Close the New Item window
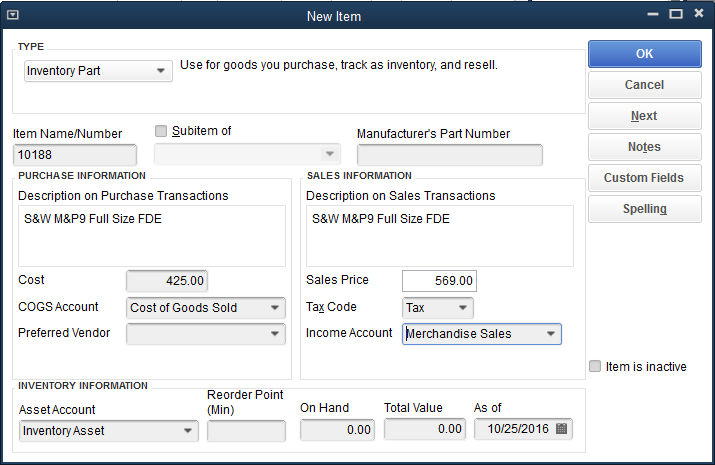Viewport: 715px width, 465px height. 699,13
